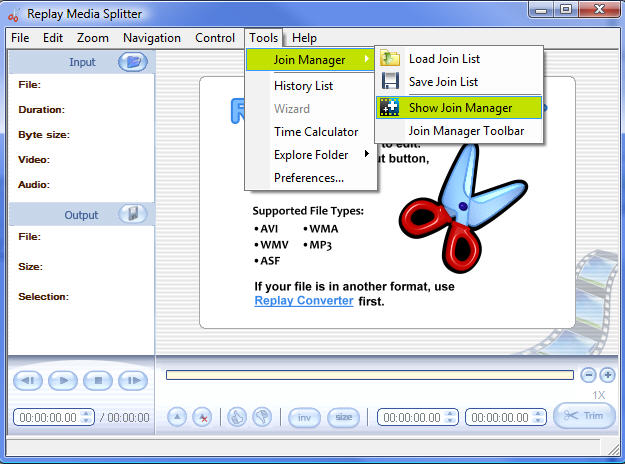The width and height of the screenshot is (625, 464).
Task: Open the File menu
Action: click(20, 38)
